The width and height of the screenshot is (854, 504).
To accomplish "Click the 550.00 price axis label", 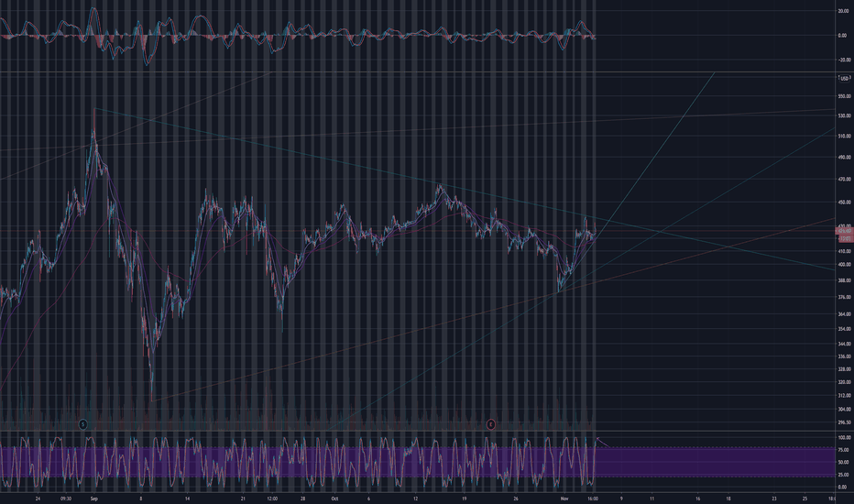I will point(844,96).
